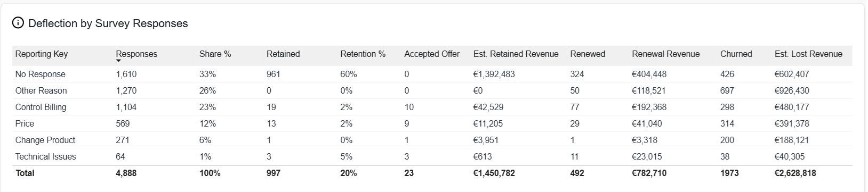Click the Accepted Offer column header
868x192 pixels.
pyautogui.click(x=432, y=54)
